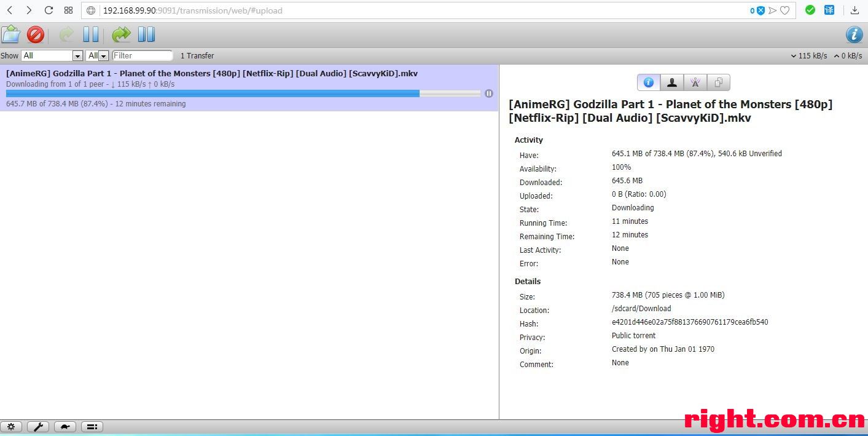Remove selected torrent with red icon
Screen dimensions: 868x436
36,34
